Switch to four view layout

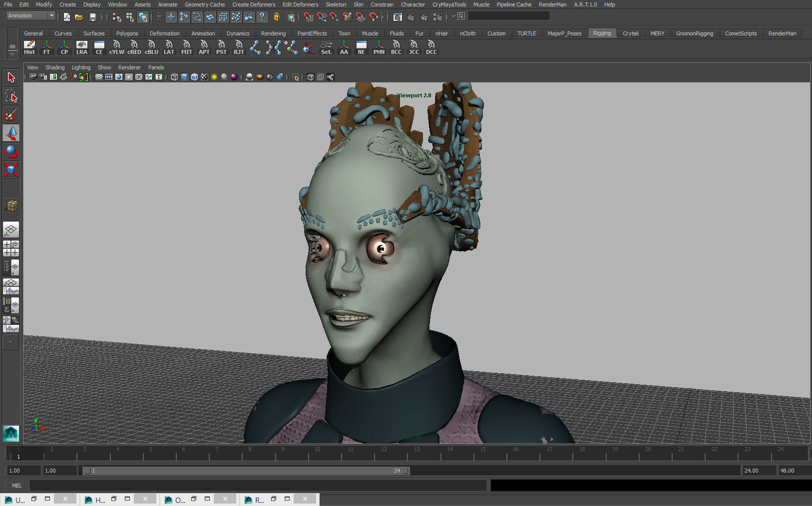[x=11, y=249]
